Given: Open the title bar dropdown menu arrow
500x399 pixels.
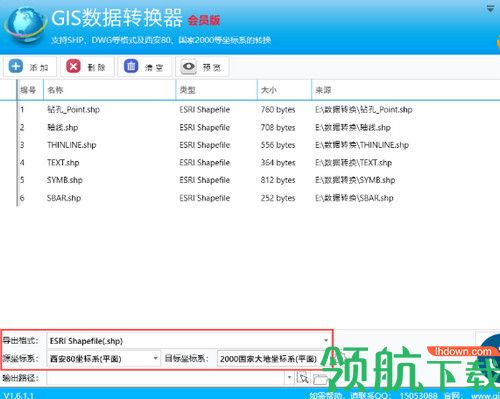Looking at the screenshot, I should tap(490, 9).
